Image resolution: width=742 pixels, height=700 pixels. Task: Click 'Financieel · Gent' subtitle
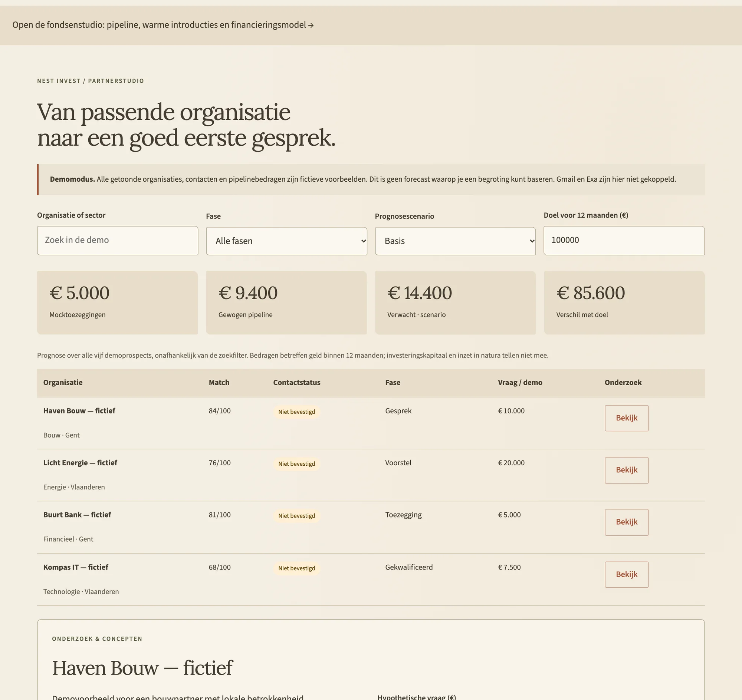[68, 539]
